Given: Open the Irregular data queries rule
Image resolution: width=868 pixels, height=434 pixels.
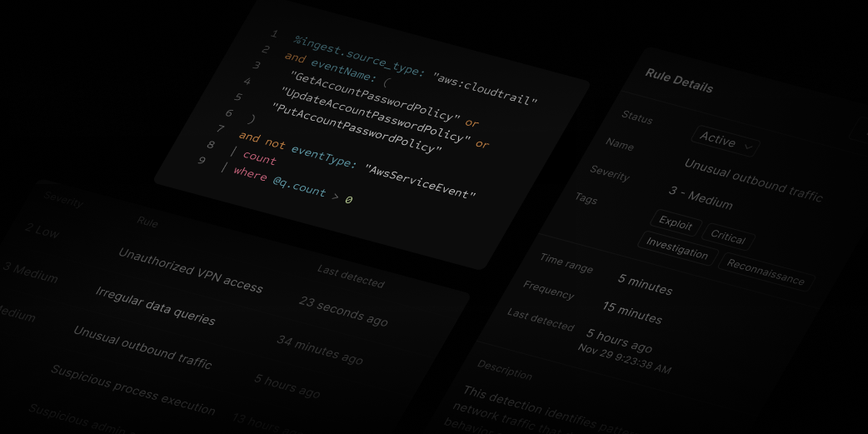Looking at the screenshot, I should (x=155, y=306).
